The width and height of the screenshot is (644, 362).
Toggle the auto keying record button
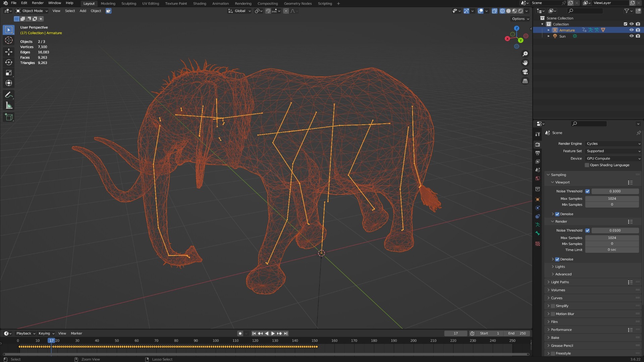240,334
